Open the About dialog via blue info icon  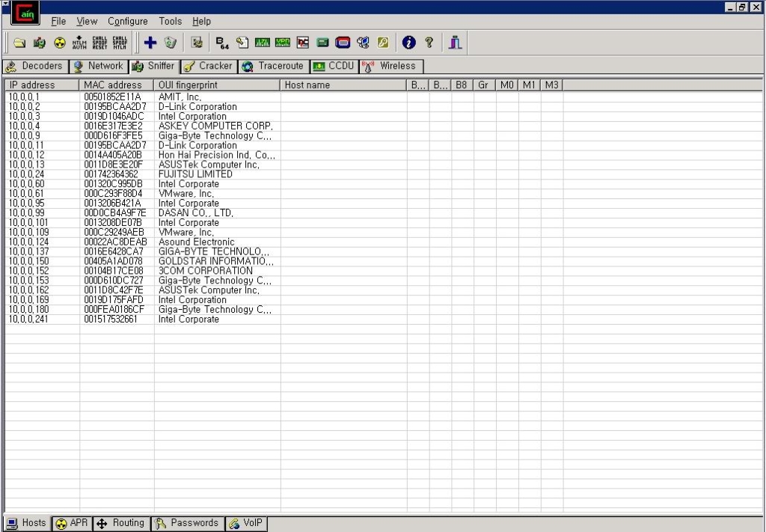tap(409, 43)
